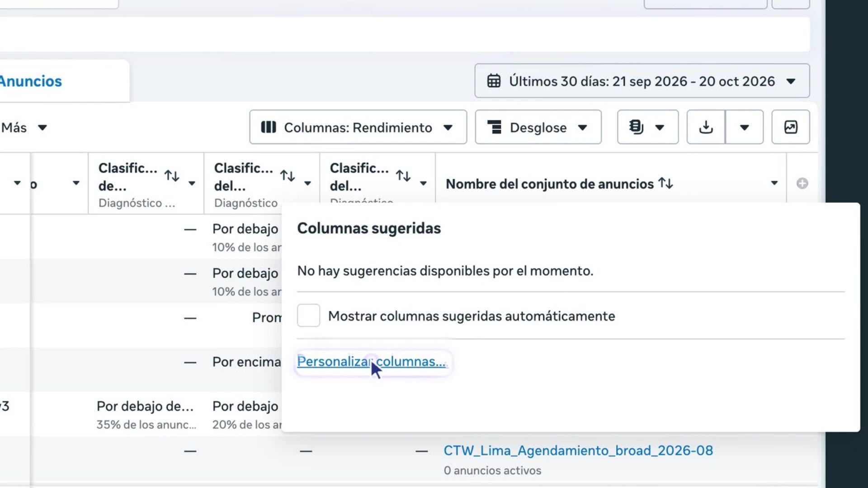The image size is (868, 488).
Task: Open export options arrow next to download
Action: (745, 127)
